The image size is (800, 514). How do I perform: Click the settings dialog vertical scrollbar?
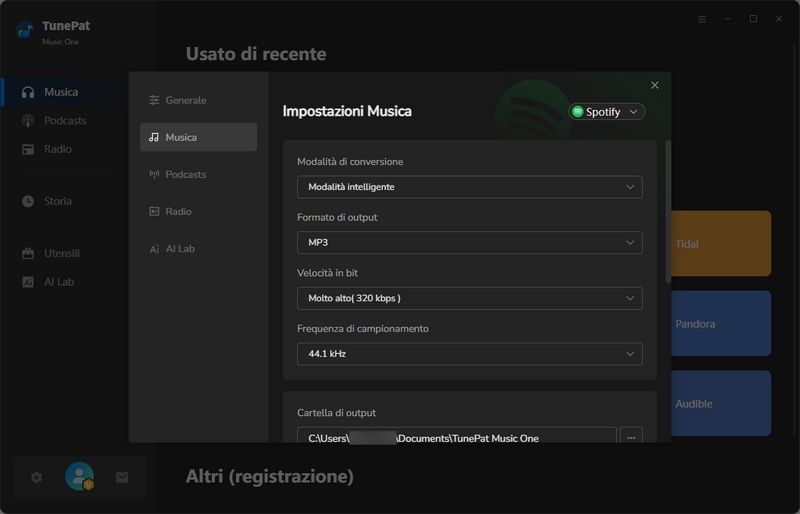(x=668, y=211)
